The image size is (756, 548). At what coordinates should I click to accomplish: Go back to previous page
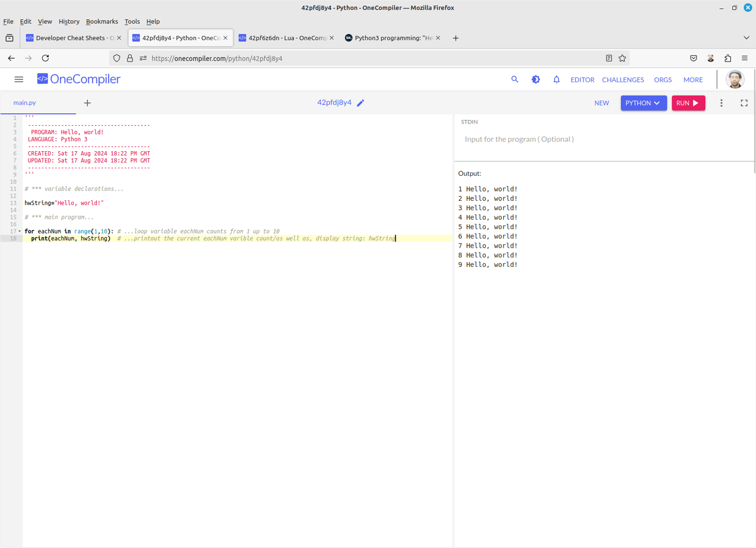tap(11, 58)
